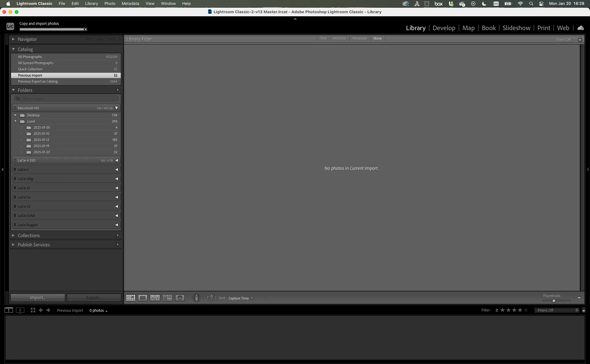Switch to Grid view icon
Screen dimensions: 590x364
pyautogui.click(x=131, y=298)
